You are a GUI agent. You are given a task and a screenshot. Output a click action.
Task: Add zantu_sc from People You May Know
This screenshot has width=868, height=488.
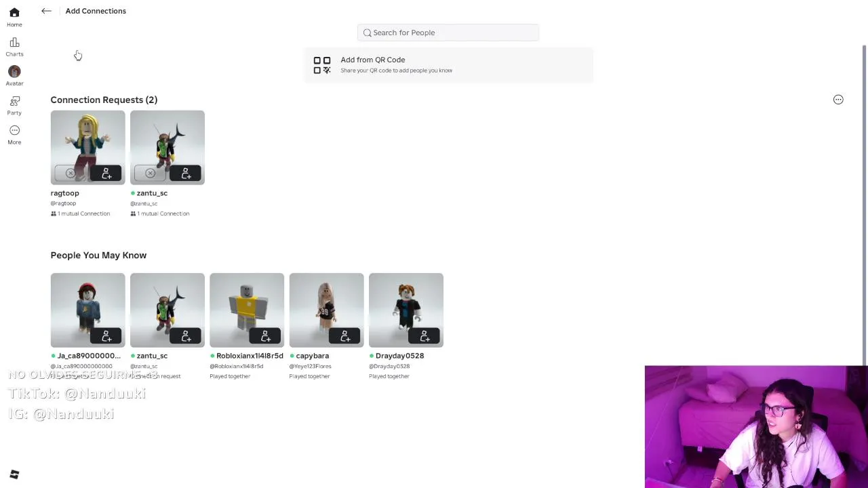(186, 336)
